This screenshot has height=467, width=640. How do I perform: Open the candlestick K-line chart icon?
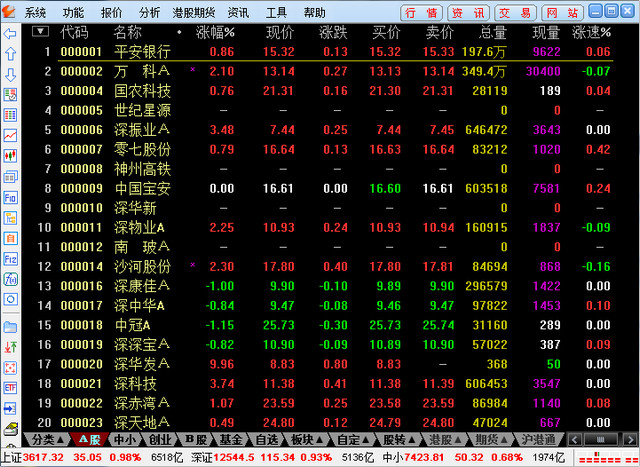[x=10, y=156]
